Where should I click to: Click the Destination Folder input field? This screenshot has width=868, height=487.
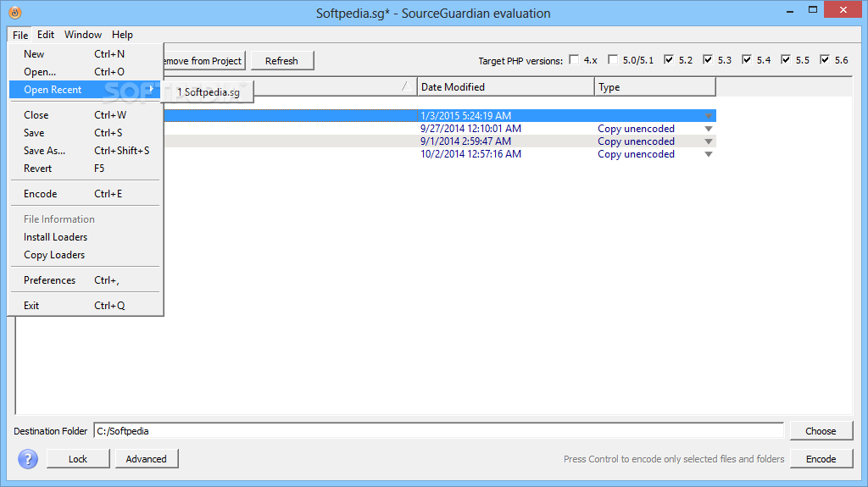tap(438, 431)
